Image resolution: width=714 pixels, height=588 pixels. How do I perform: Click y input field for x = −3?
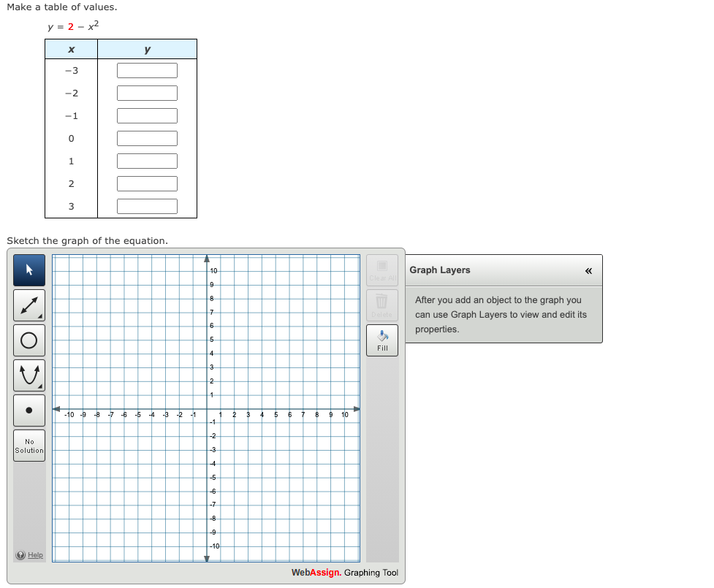coord(147,71)
